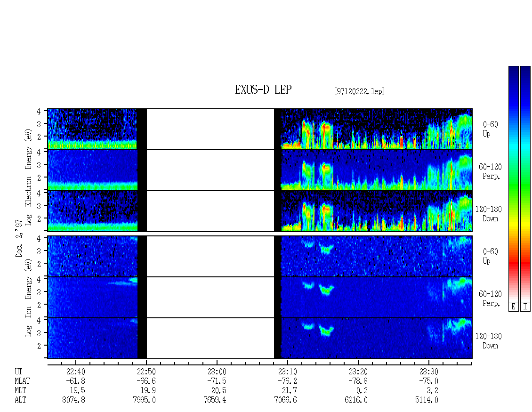Click the ALT value 7995.0
Viewport: 532px width, 412px height.
(x=144, y=400)
